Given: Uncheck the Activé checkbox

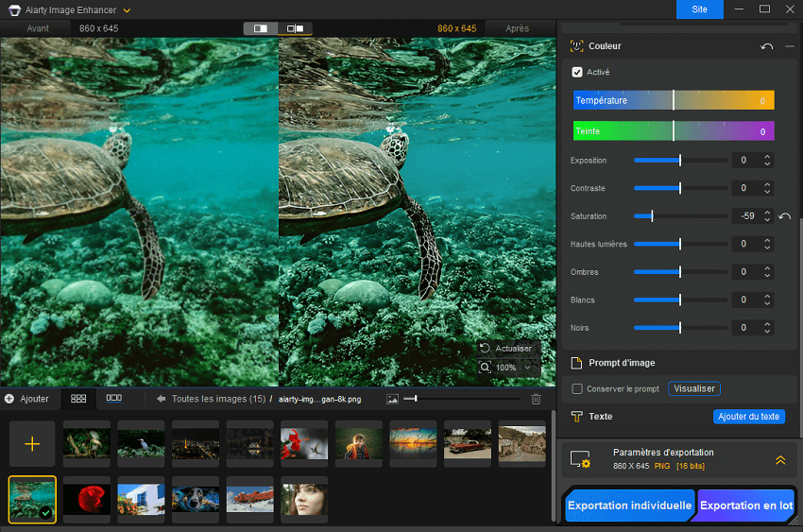Looking at the screenshot, I should (577, 72).
